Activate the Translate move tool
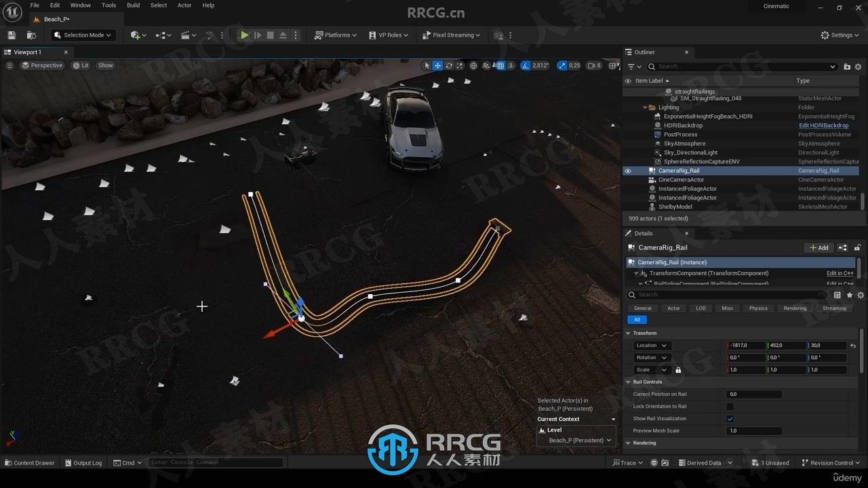The image size is (868, 488). 437,66
